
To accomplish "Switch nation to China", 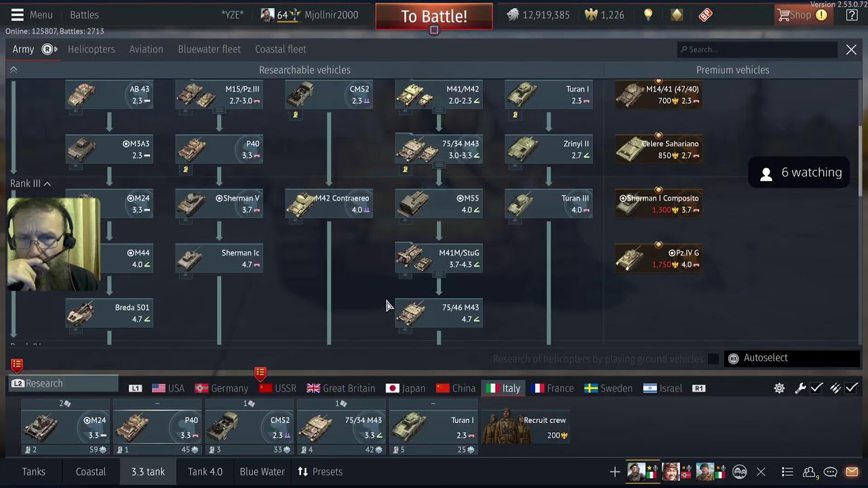I will [x=456, y=388].
